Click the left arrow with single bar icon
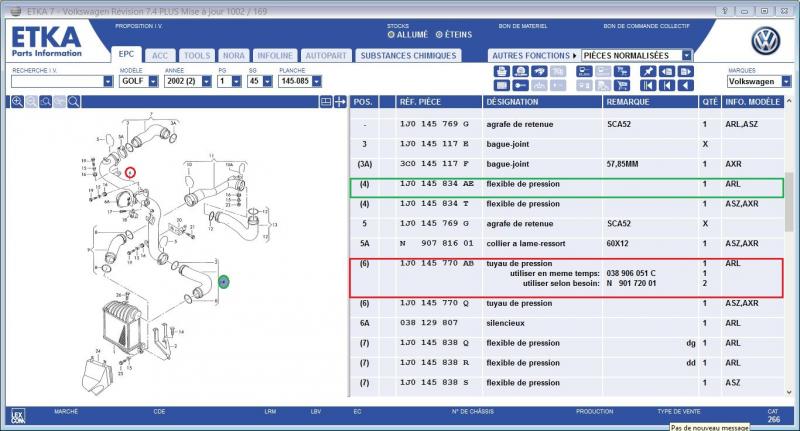Screen dimensions: 800x431 tap(667, 85)
